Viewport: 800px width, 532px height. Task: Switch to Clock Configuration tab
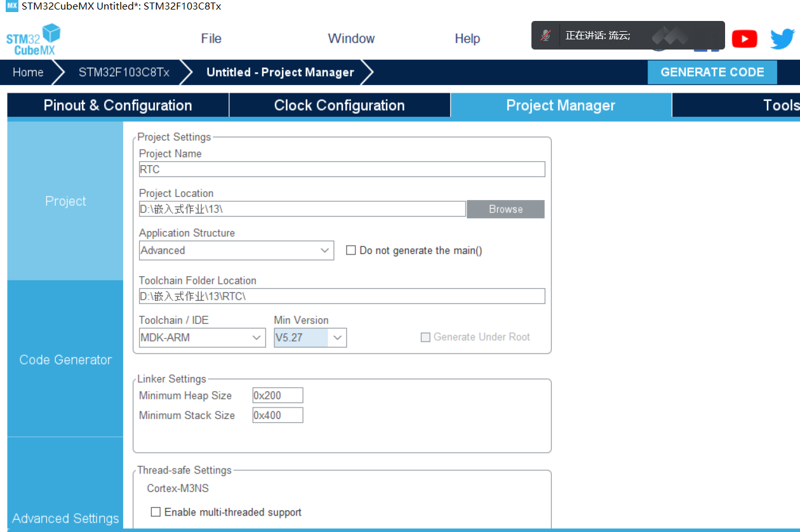[x=340, y=105]
